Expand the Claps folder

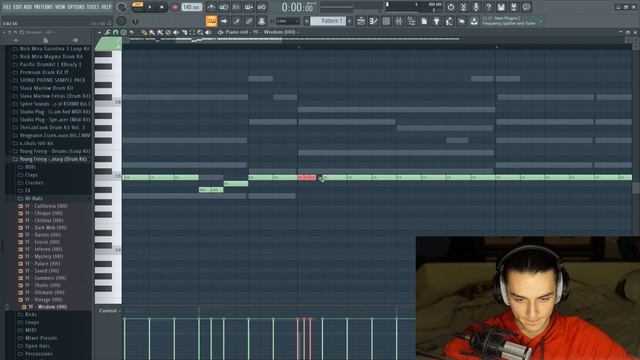tap(29, 175)
